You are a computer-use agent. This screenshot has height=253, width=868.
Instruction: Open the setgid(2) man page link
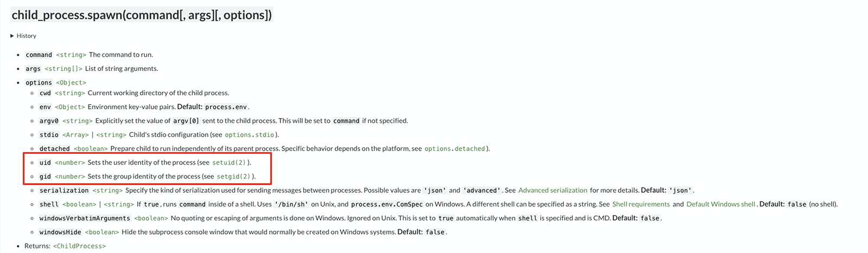click(x=234, y=177)
